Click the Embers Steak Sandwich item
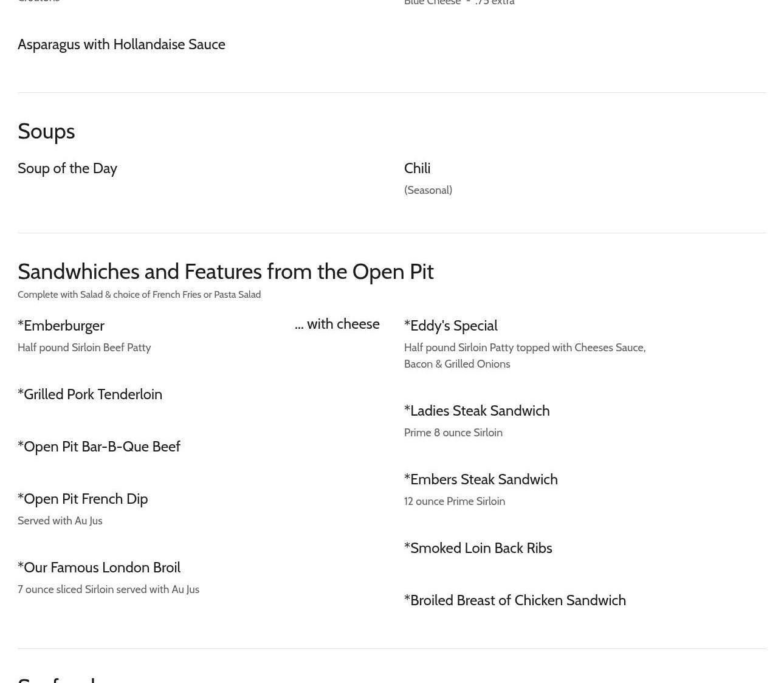This screenshot has width=784, height=683. pos(481,479)
